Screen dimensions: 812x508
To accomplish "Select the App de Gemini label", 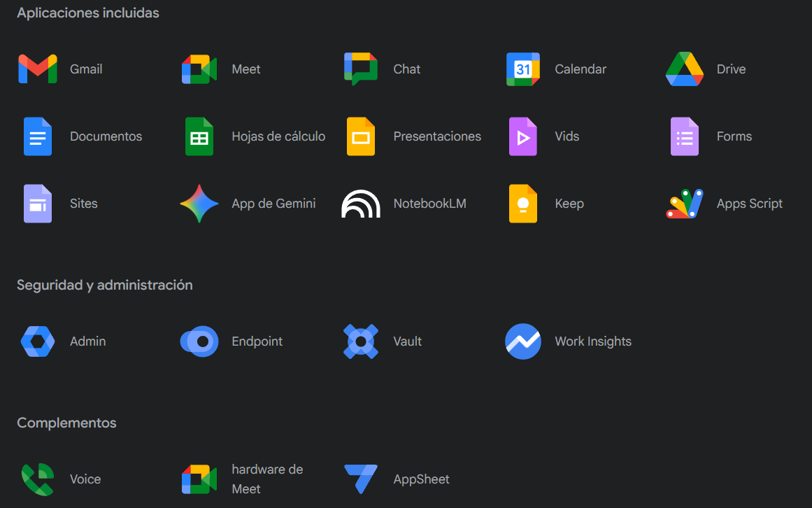I will 273,204.
